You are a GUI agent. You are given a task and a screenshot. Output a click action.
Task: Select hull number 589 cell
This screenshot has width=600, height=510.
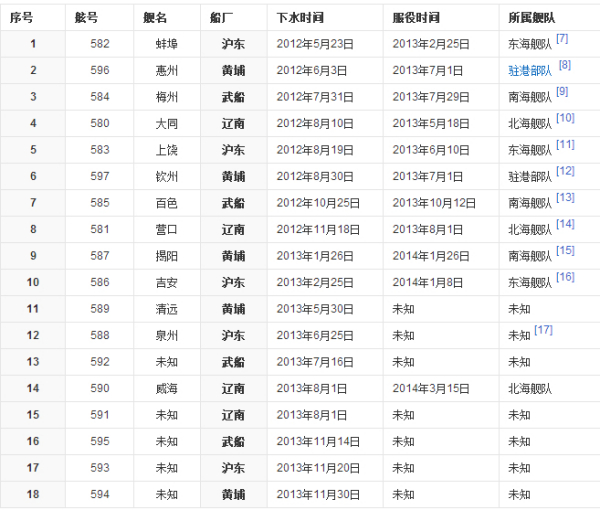100,309
